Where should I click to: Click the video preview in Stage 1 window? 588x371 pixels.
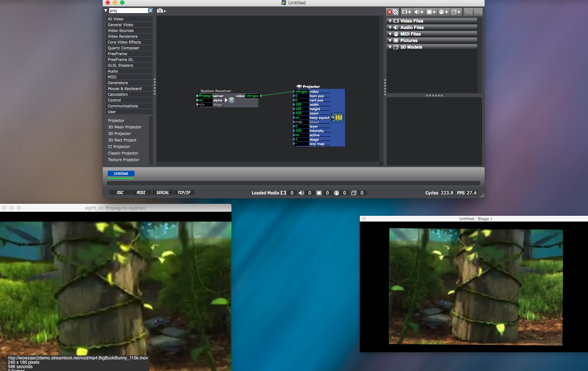click(x=476, y=287)
